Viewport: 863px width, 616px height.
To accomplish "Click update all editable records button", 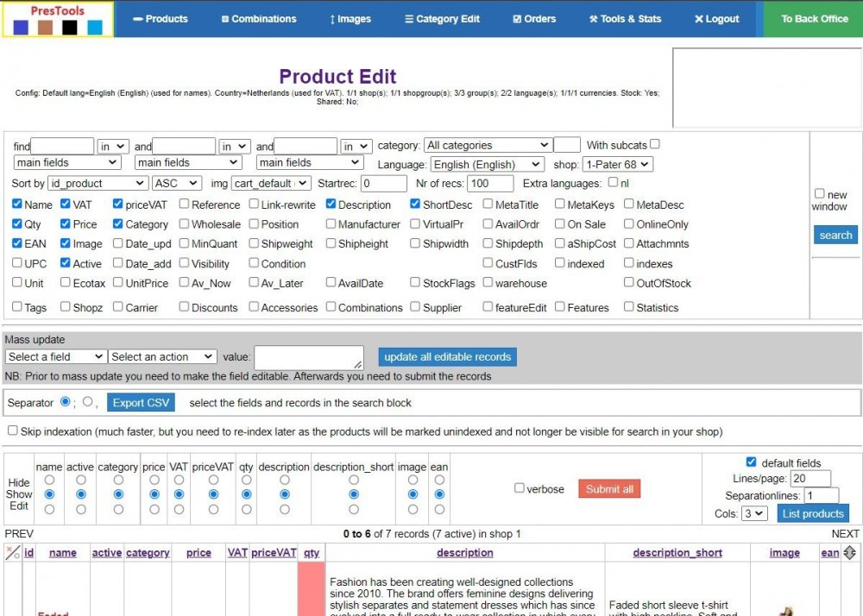I will (x=447, y=357).
